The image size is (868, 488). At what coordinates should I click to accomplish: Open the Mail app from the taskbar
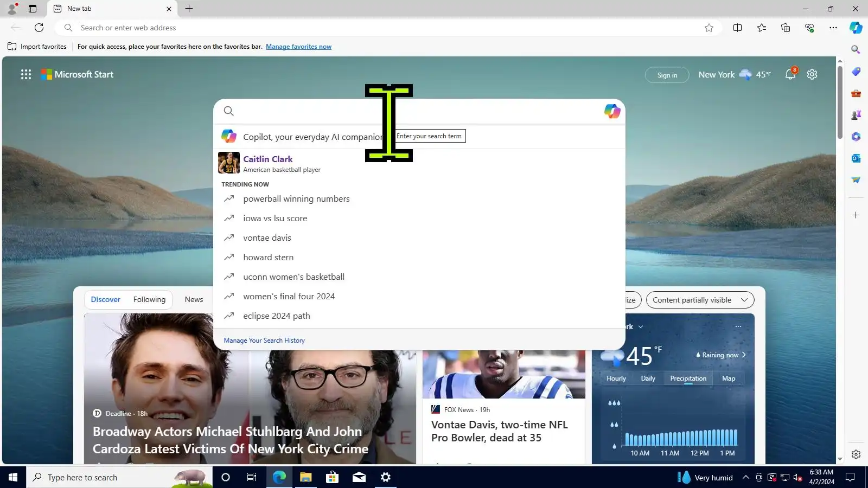[x=359, y=477]
